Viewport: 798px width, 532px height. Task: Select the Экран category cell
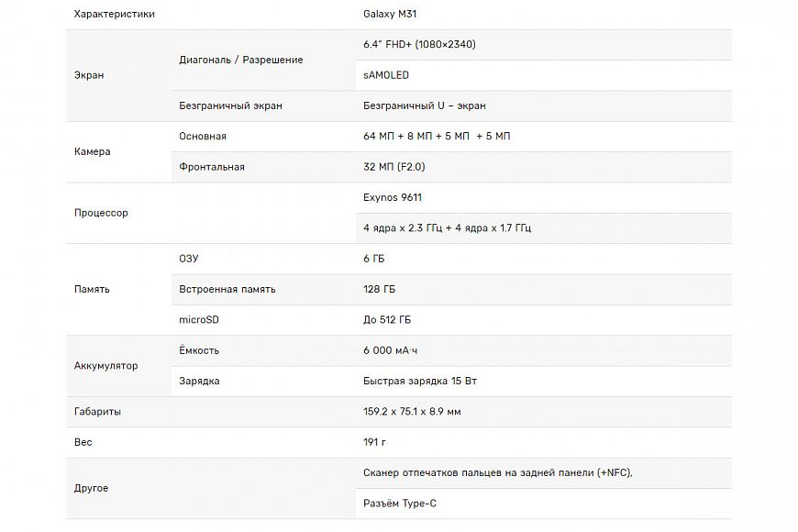(89, 75)
